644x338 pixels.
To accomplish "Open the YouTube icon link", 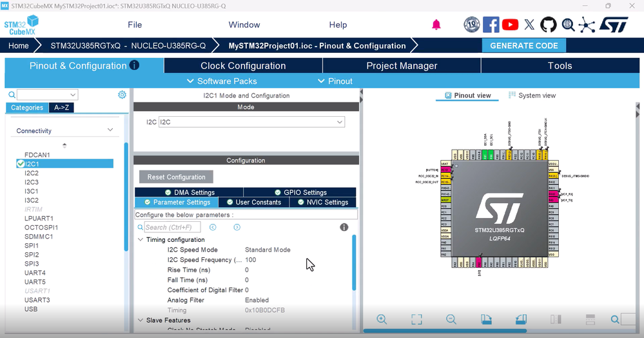I will 510,25.
